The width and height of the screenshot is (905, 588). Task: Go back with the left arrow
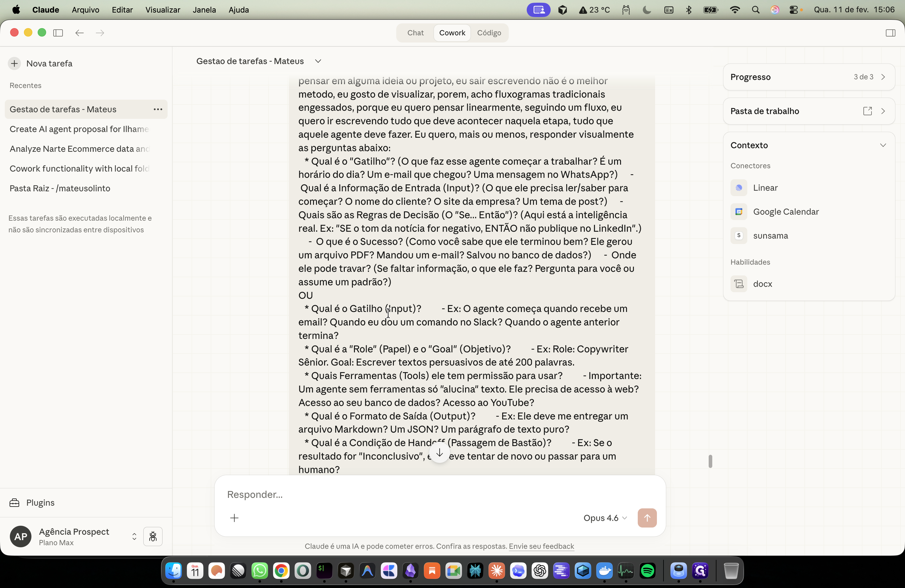80,33
